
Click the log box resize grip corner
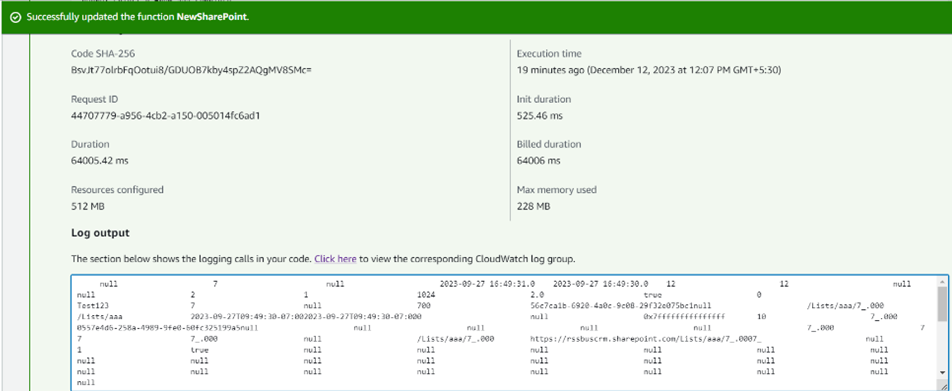click(943, 384)
